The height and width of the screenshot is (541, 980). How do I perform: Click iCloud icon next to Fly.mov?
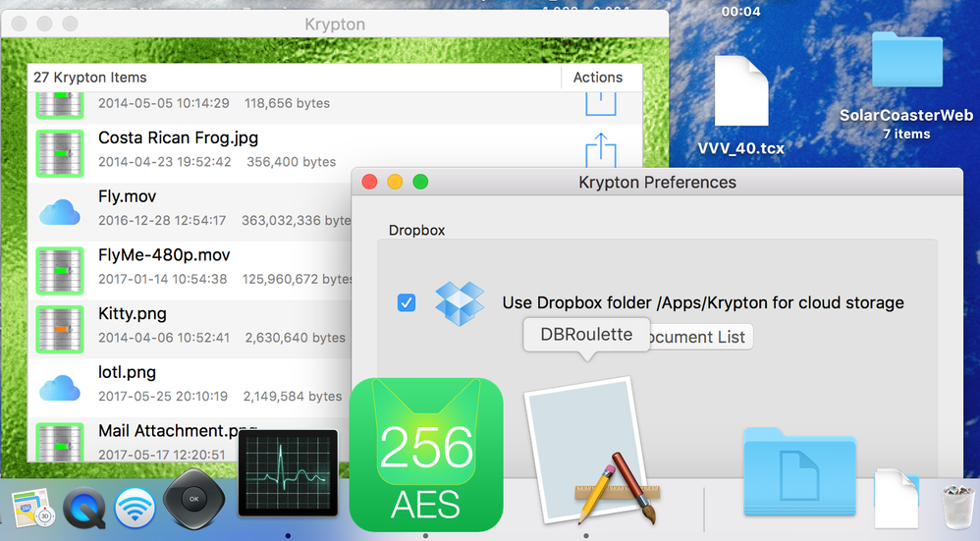59,212
